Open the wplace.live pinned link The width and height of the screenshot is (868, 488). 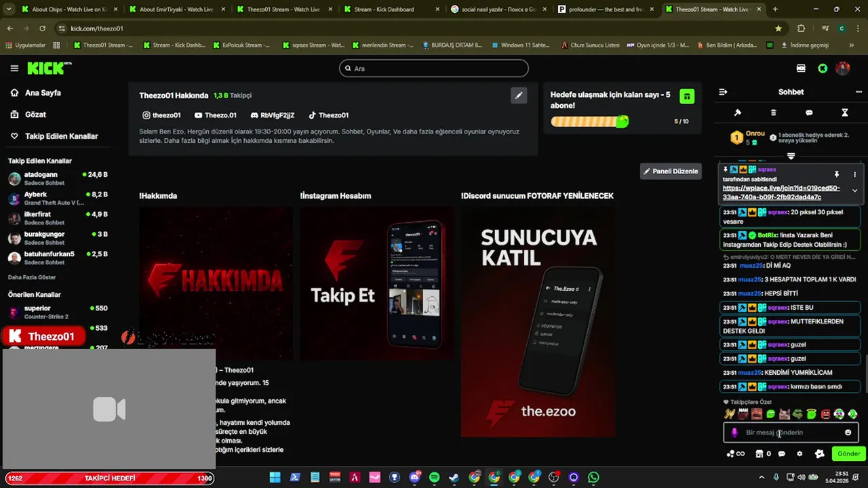pyautogui.click(x=781, y=193)
